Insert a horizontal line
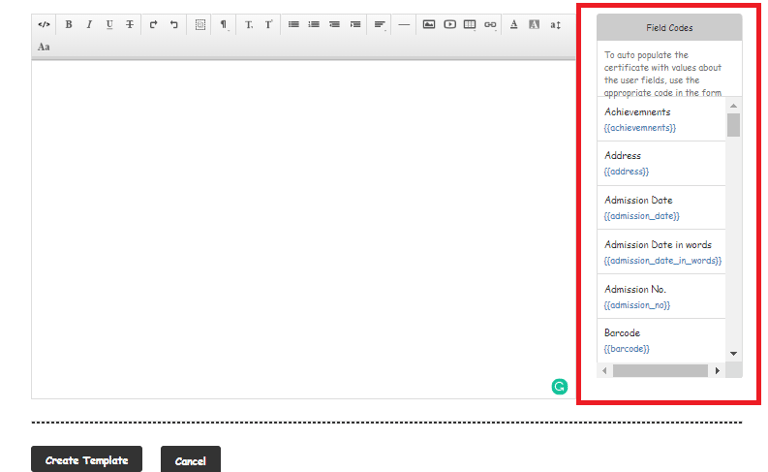 click(404, 24)
